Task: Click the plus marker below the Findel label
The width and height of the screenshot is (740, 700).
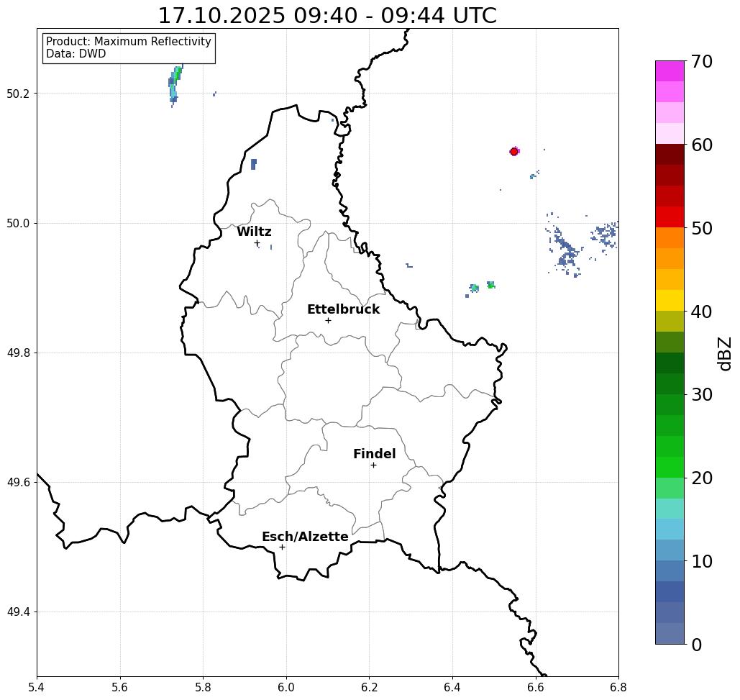Action: click(x=373, y=465)
